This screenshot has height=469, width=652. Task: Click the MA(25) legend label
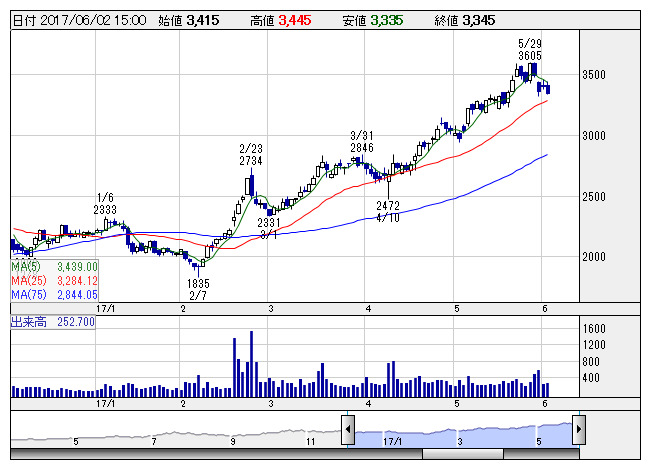click(29, 281)
